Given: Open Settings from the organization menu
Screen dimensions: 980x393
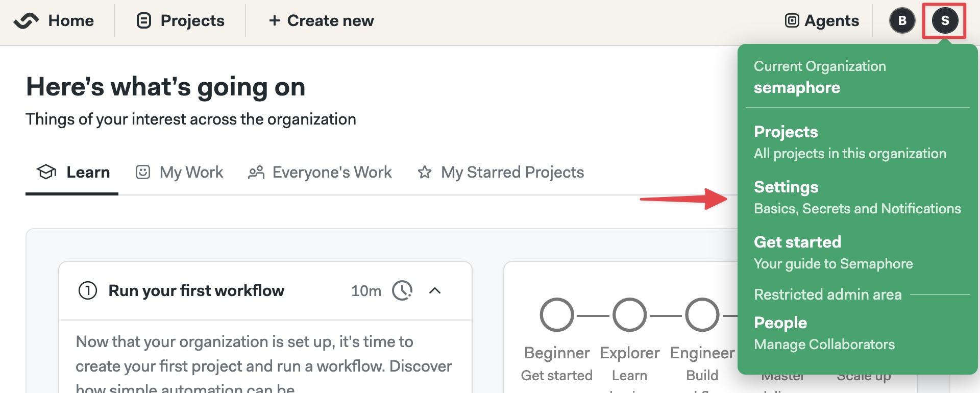Looking at the screenshot, I should coord(786,187).
